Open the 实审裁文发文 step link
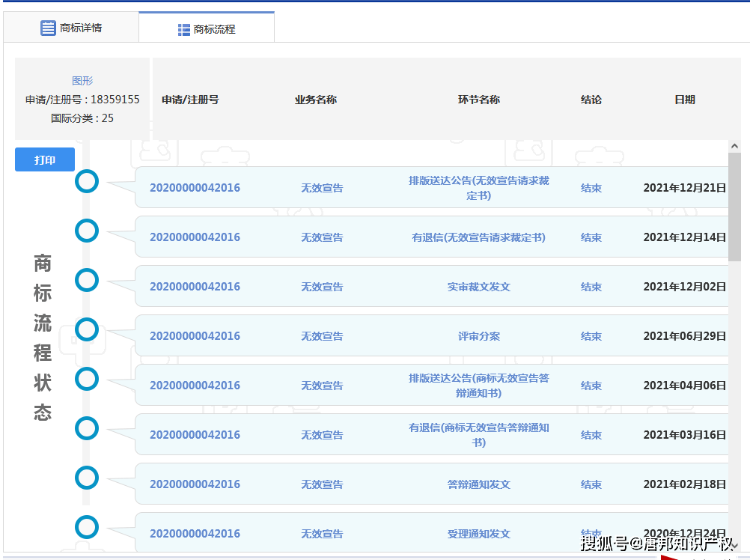The image size is (750, 560). (x=478, y=287)
